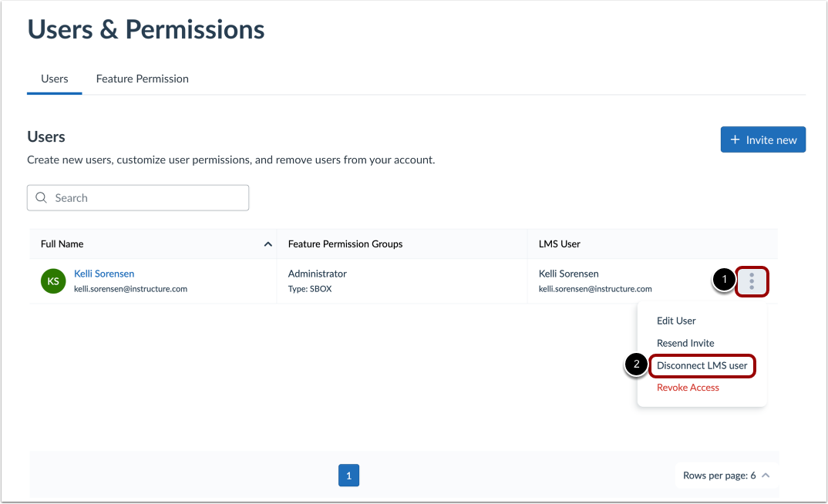Click Disconnect LMS user option
The image size is (828, 504).
point(702,365)
